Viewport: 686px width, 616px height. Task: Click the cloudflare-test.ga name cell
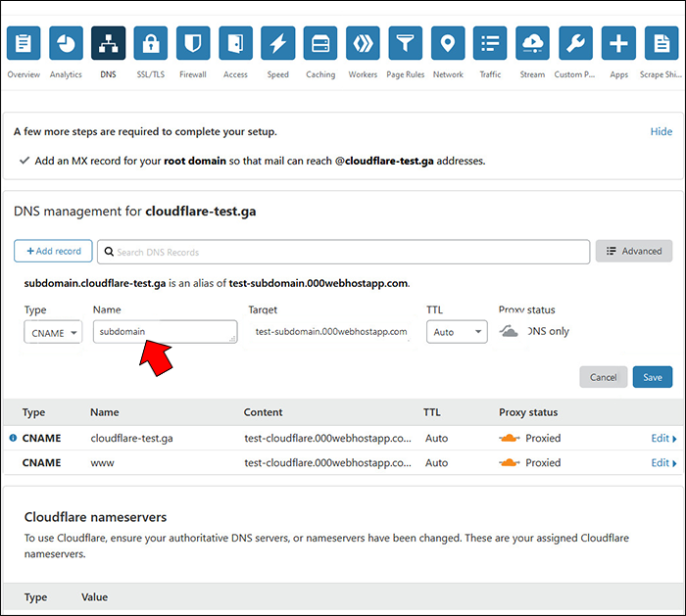[x=131, y=438]
